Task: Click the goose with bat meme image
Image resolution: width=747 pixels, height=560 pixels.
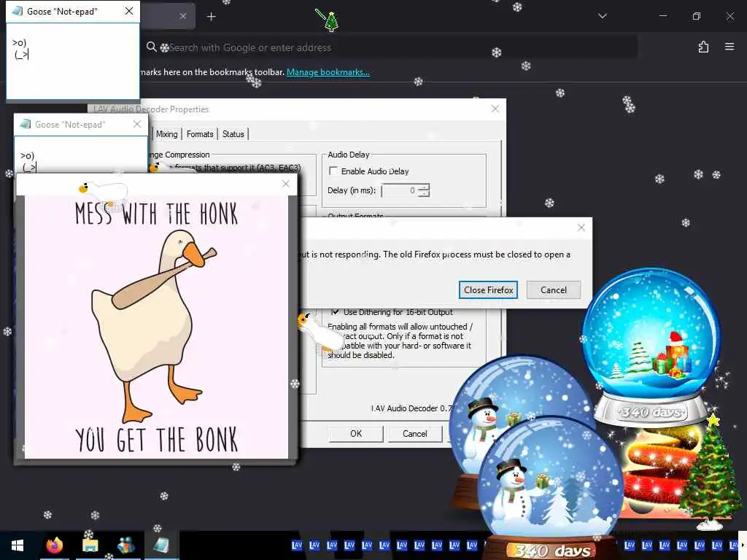Action: click(x=156, y=327)
